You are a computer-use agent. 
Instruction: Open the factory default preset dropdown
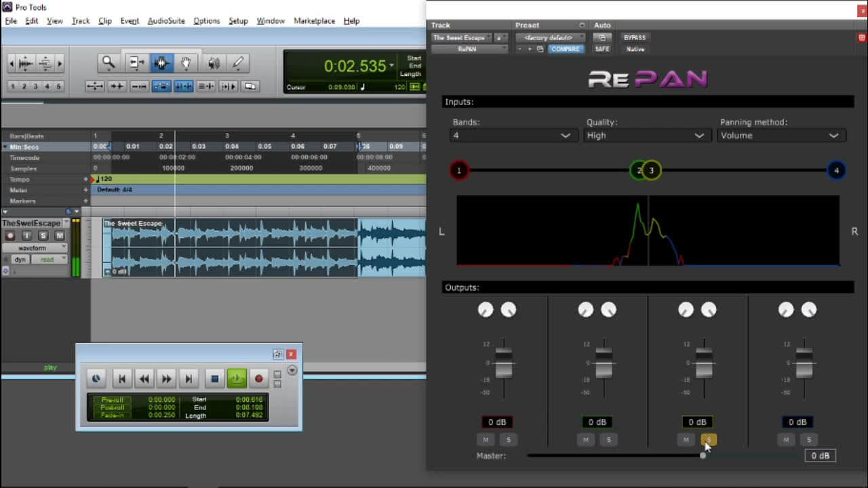(550, 38)
